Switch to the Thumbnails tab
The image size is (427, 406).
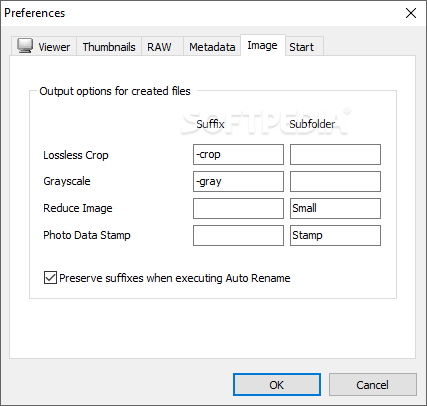pos(109,47)
